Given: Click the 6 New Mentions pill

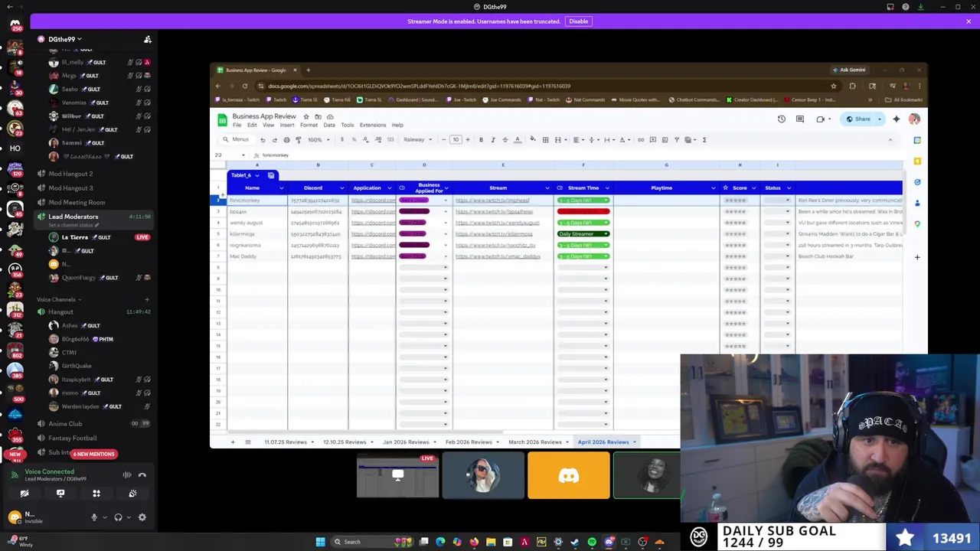Looking at the screenshot, I should coord(94,455).
